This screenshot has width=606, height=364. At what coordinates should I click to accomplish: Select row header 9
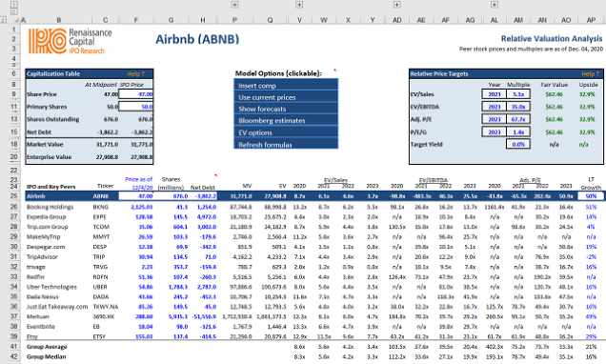(x=14, y=94)
